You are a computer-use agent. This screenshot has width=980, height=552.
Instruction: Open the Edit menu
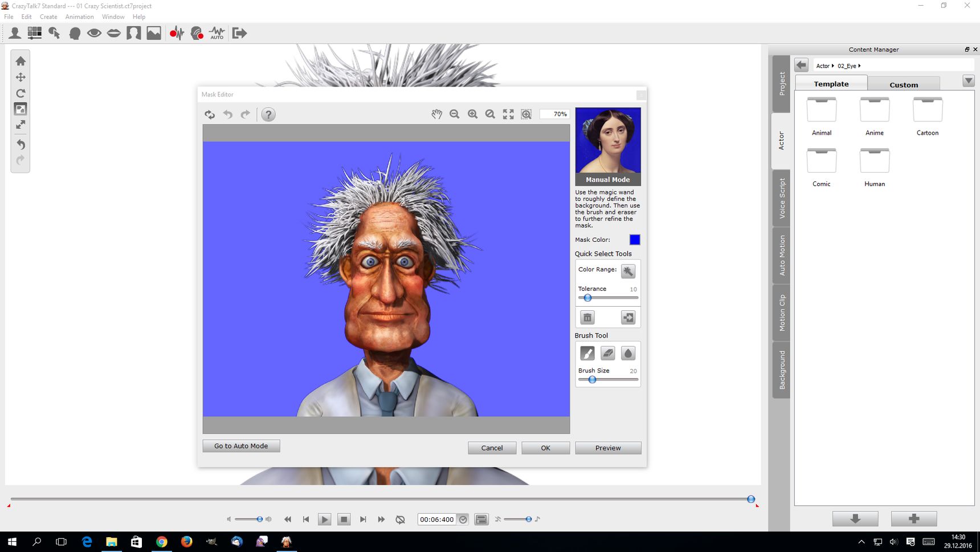[x=26, y=17]
